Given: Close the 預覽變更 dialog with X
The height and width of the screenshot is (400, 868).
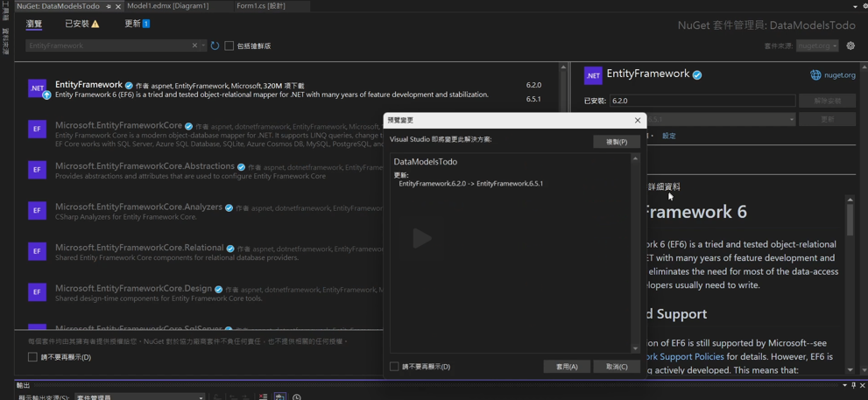Looking at the screenshot, I should tap(637, 120).
